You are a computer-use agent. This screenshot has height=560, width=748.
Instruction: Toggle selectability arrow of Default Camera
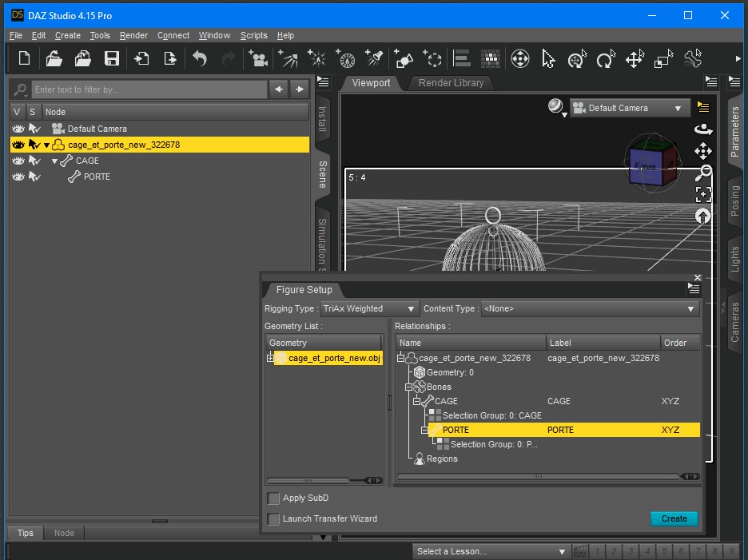[34, 129]
